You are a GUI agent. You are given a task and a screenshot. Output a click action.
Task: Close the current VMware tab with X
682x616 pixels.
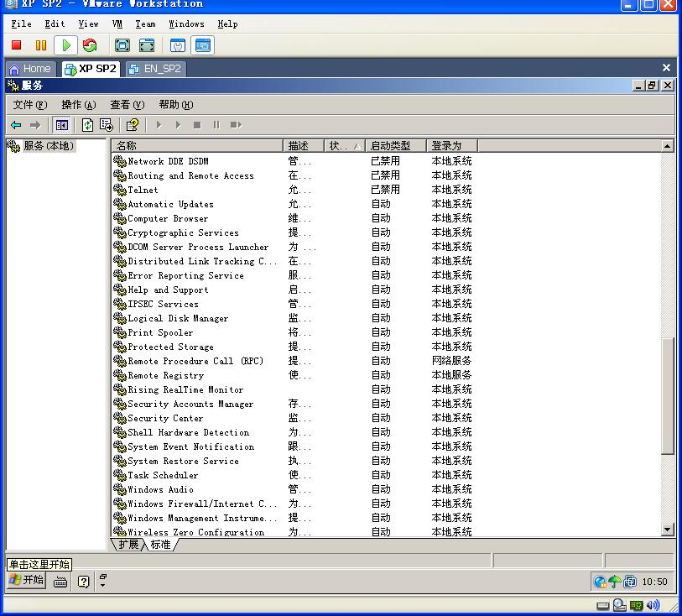point(666,68)
